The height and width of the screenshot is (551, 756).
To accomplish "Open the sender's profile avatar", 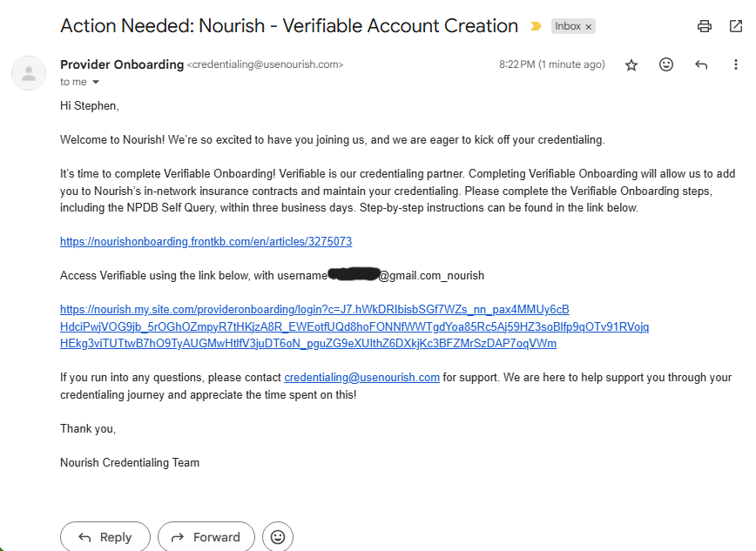I will pyautogui.click(x=29, y=72).
